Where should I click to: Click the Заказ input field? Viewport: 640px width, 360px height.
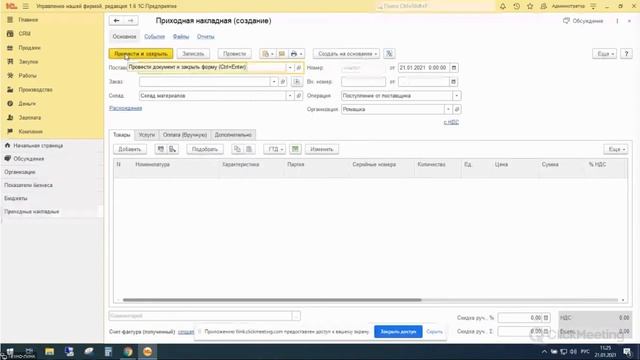click(204, 82)
